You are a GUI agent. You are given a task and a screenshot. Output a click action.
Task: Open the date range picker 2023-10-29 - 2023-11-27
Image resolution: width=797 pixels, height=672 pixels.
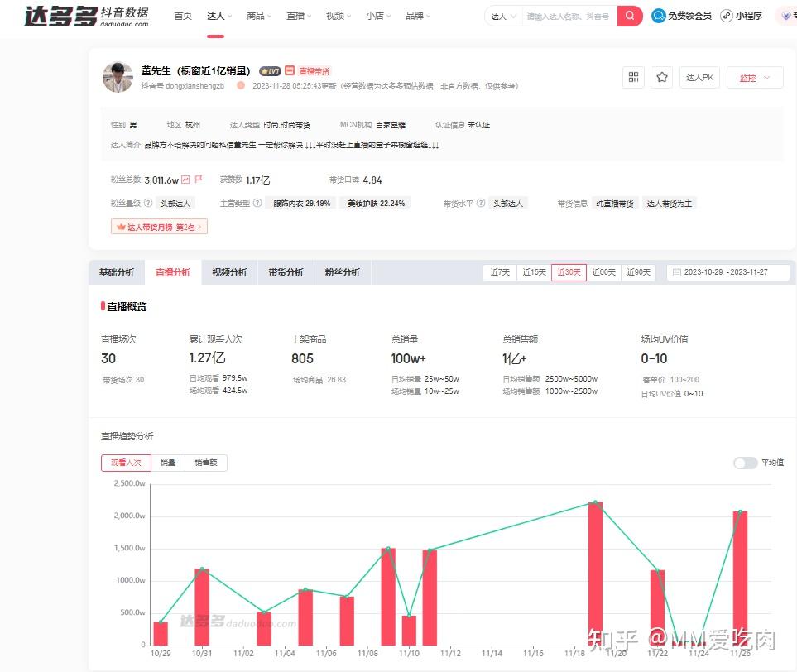727,272
